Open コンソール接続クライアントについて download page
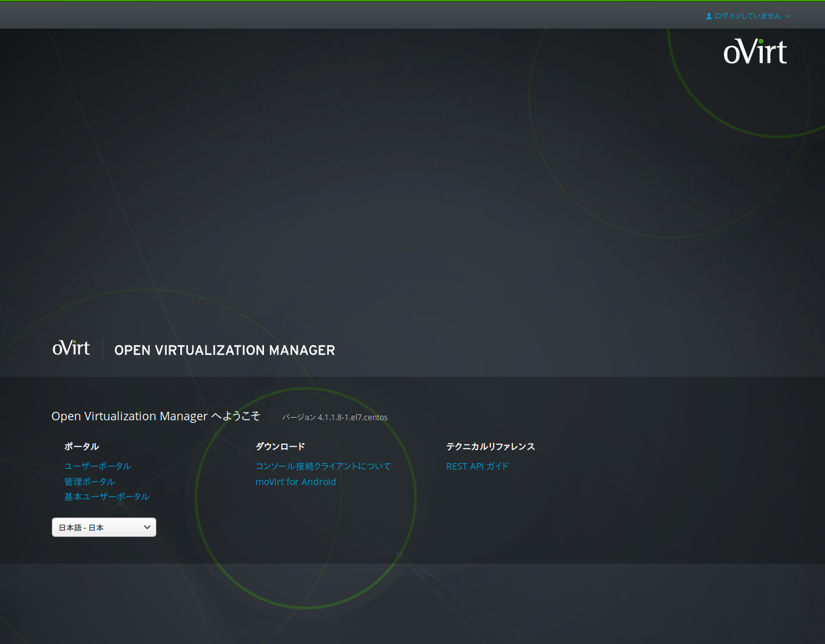Screen dimensions: 825x644 [323, 466]
